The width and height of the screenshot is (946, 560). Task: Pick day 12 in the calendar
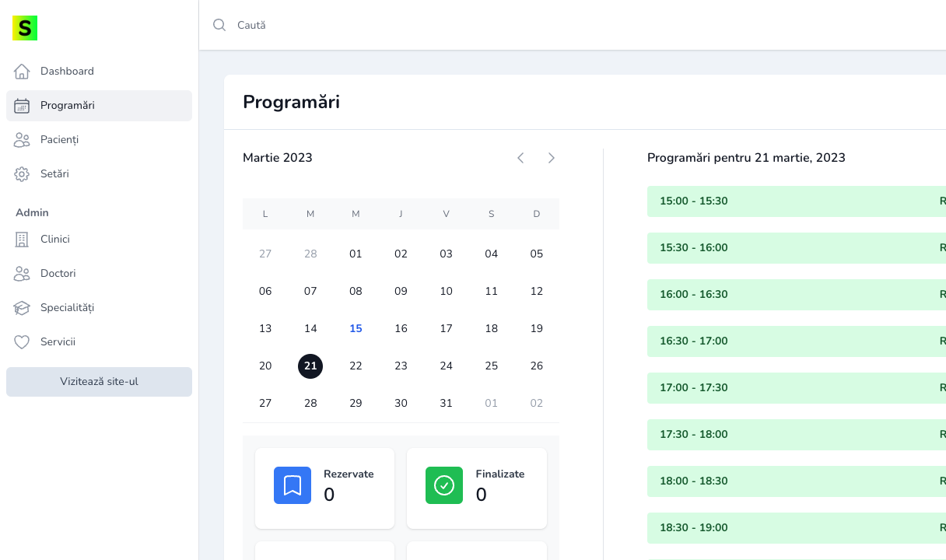[537, 292]
